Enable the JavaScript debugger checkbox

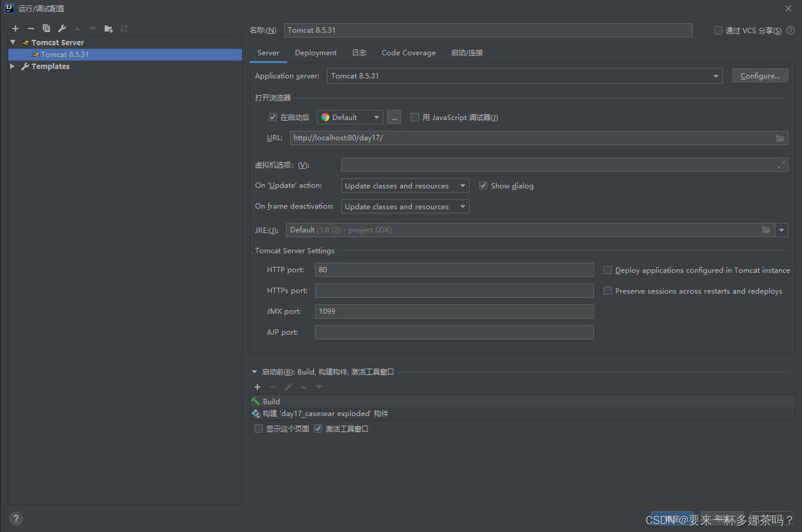tap(415, 117)
